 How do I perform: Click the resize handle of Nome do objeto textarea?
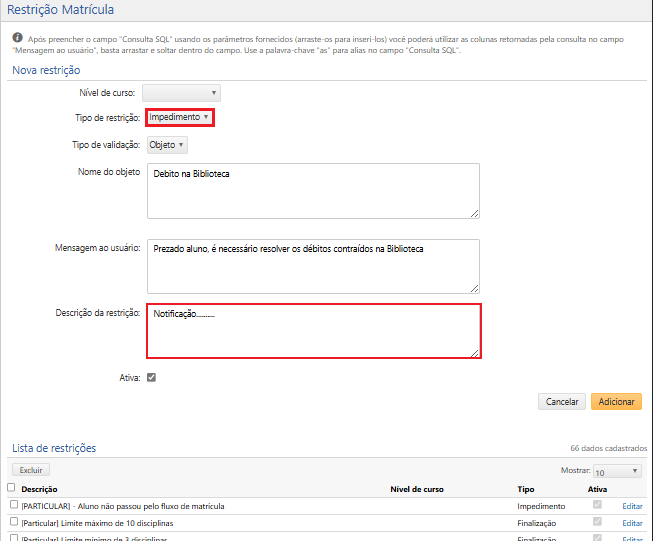pos(475,213)
